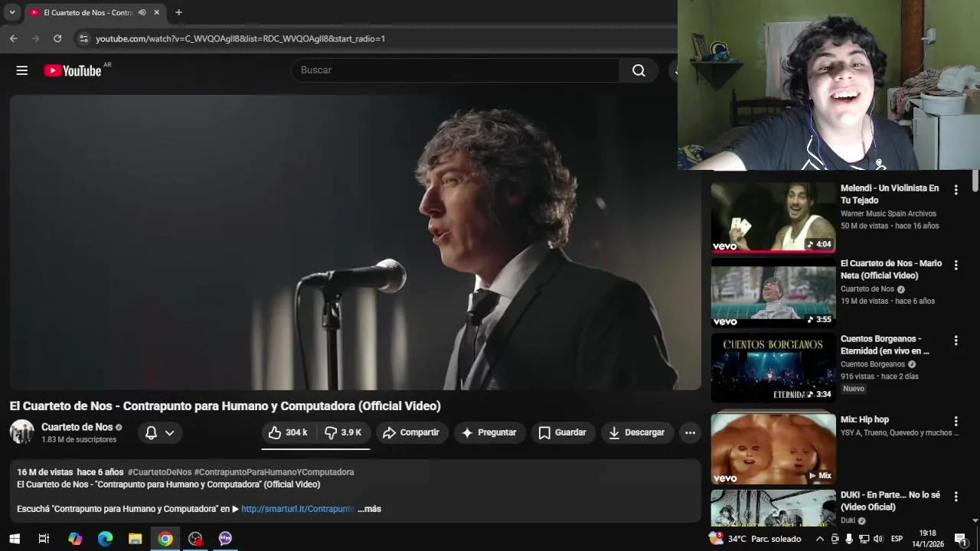Launch Copilot from taskbar
The height and width of the screenshot is (551, 980).
tap(75, 539)
